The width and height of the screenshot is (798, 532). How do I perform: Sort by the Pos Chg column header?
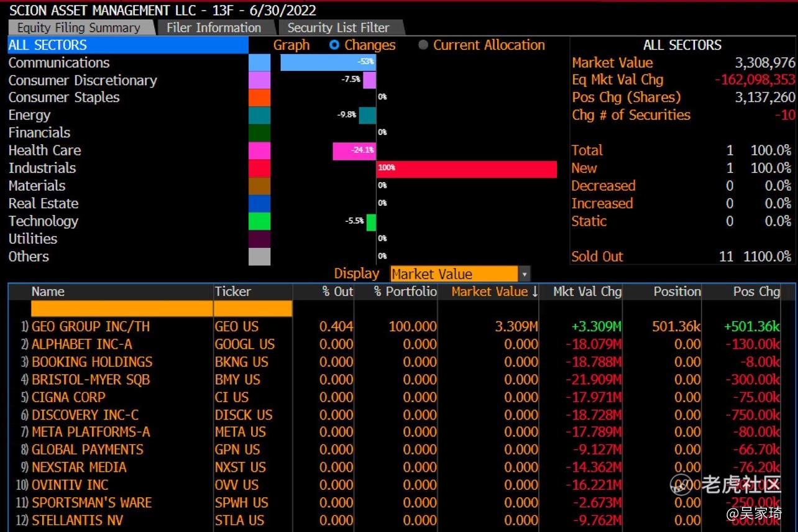pyautogui.click(x=756, y=291)
